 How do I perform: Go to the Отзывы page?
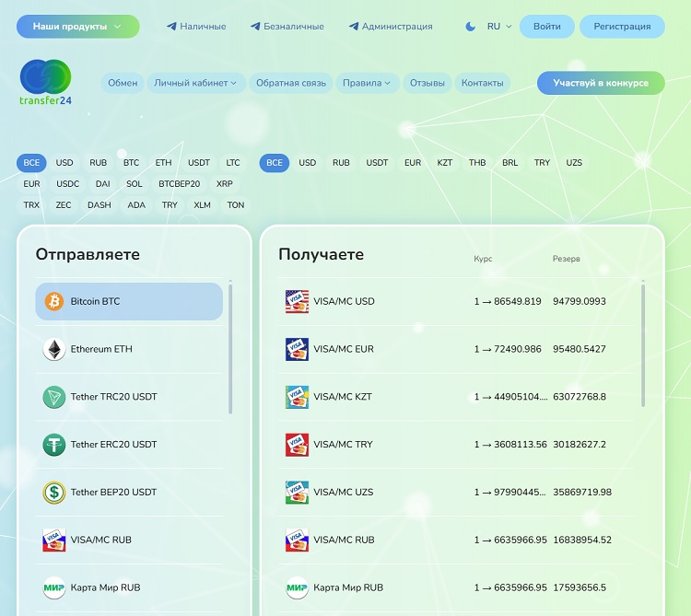[427, 83]
